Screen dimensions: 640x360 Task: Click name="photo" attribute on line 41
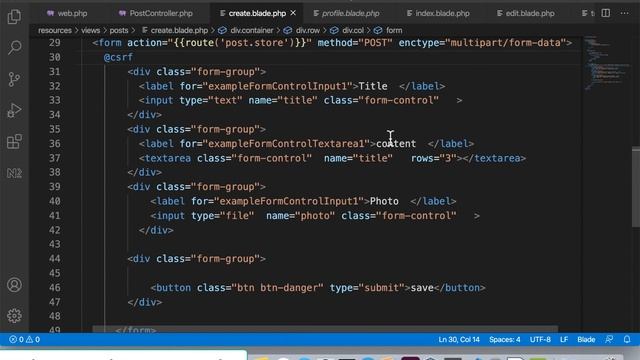[x=300, y=216]
